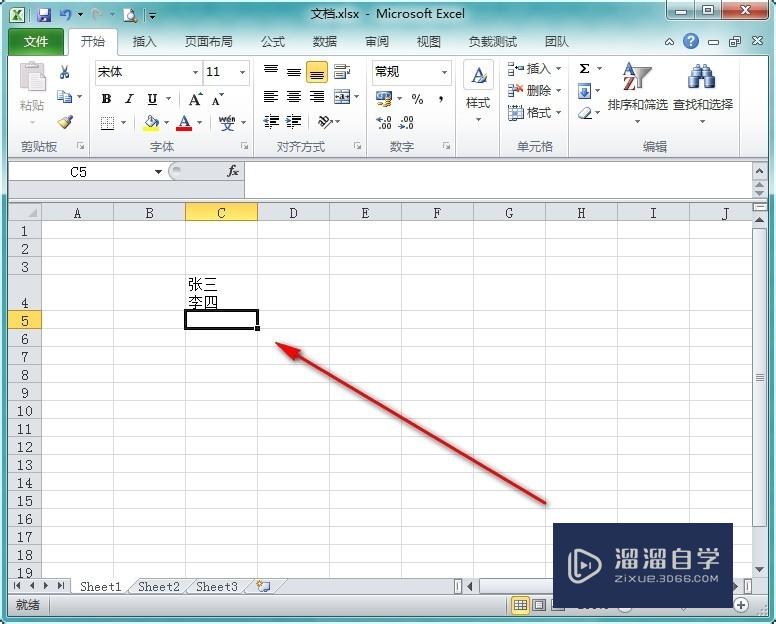This screenshot has width=776, height=624.
Task: Click the Paste clipboard icon
Action: click(x=32, y=77)
